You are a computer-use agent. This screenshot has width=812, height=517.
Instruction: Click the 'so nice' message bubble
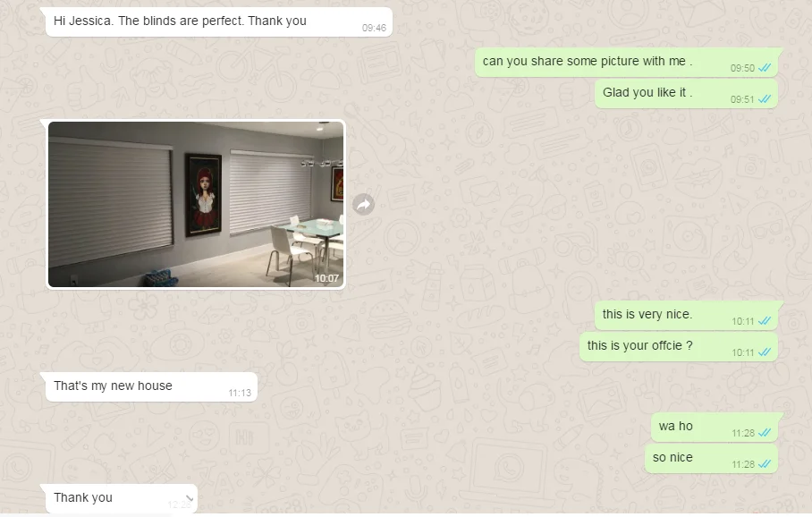point(711,459)
